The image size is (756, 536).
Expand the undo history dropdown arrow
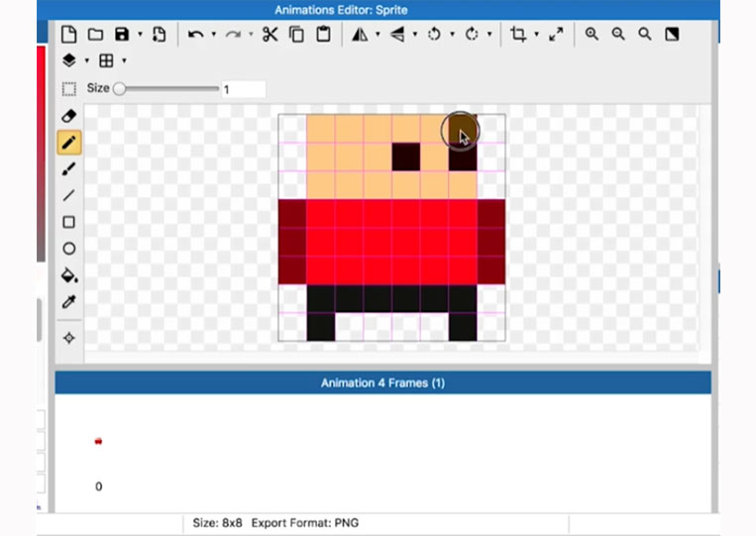click(214, 35)
